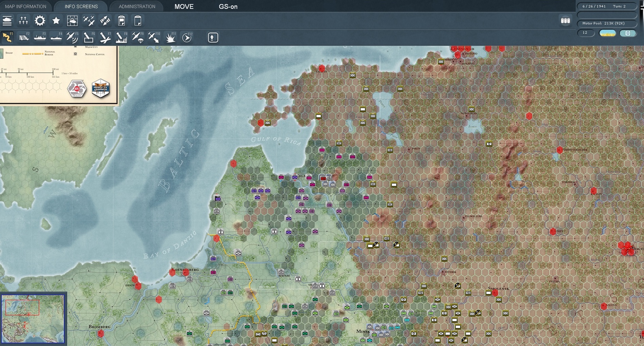
Task: Select the F10 air transfer mode
Action: [x=154, y=37]
